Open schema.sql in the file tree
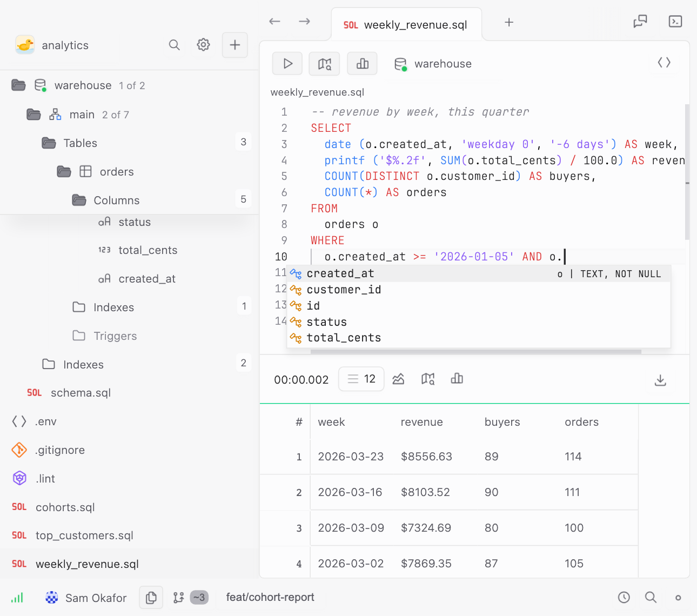Viewport: 697px width, 616px height. (130, 393)
